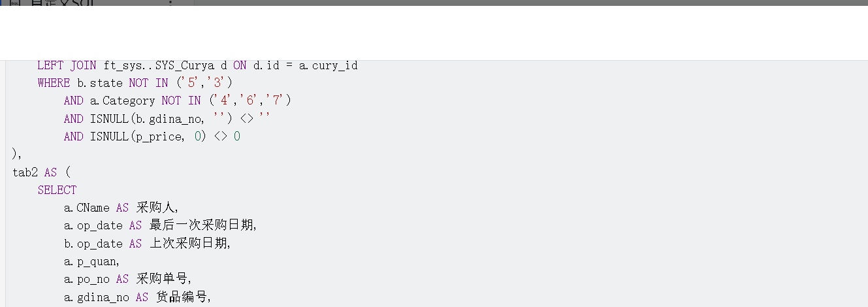Select the 自定义SQL tab title
This screenshot has height=307, width=868.
62,3
